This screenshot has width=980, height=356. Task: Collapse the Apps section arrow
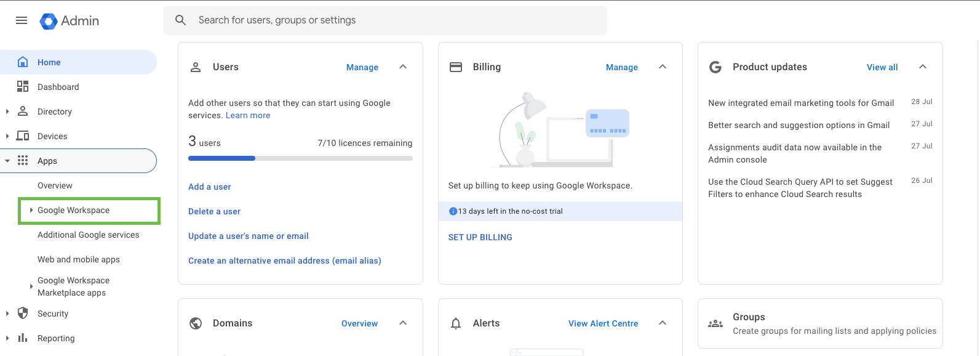7,161
